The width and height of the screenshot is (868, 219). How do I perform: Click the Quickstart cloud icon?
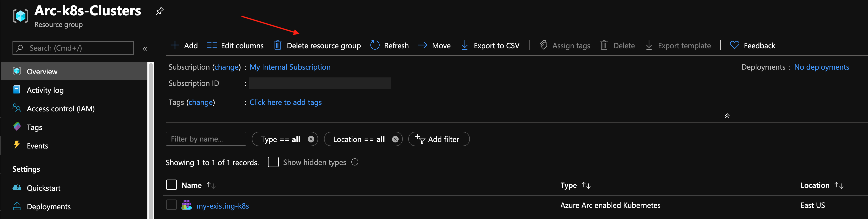coord(17,188)
